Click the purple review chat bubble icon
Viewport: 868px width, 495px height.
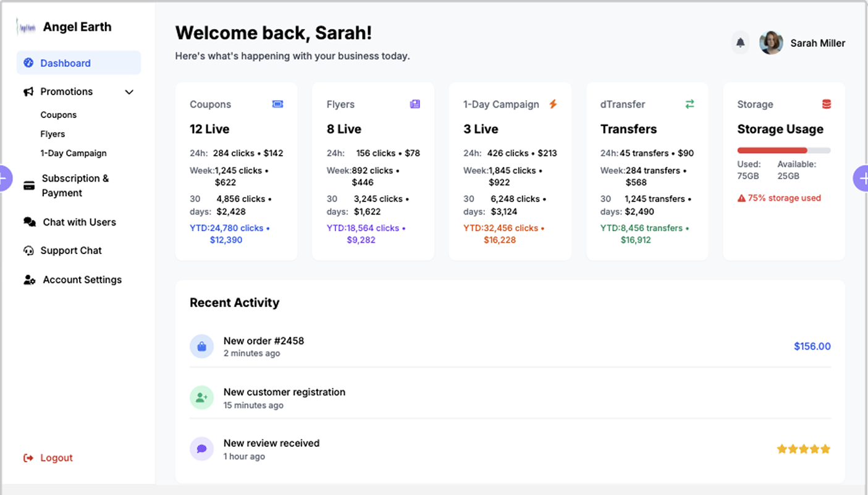201,449
